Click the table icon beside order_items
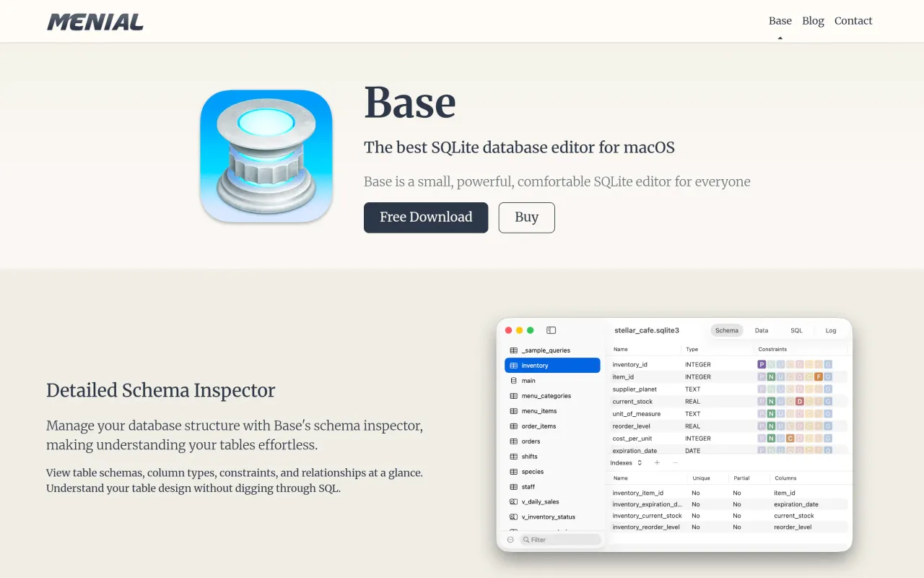This screenshot has width=924, height=578. 514,426
